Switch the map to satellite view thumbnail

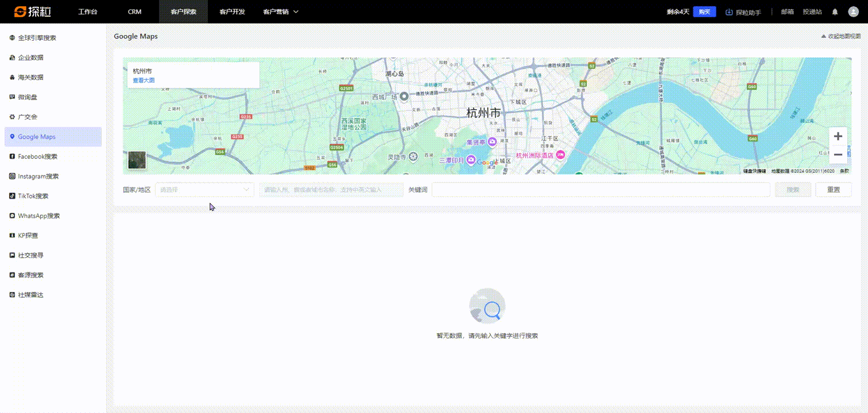point(137,160)
